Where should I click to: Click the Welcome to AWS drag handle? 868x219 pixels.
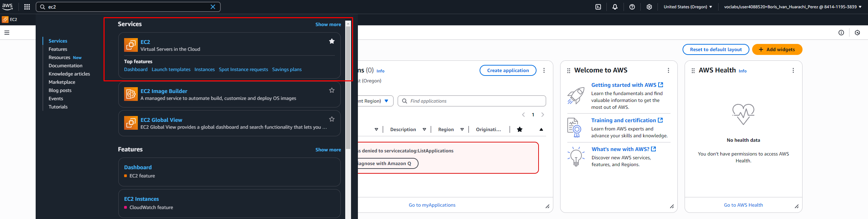[x=569, y=71]
